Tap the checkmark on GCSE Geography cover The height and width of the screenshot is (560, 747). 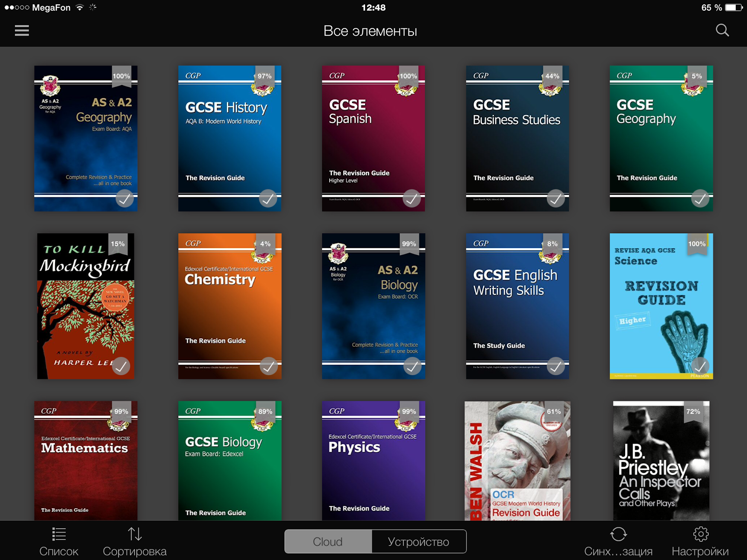700,199
